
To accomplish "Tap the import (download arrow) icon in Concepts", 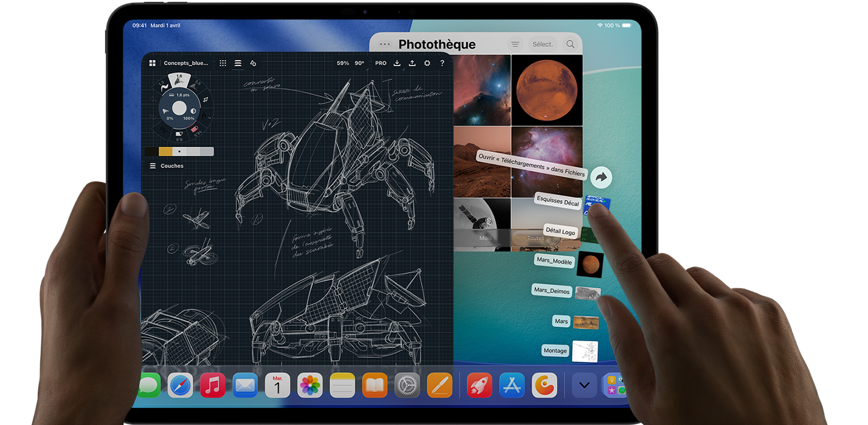I will pyautogui.click(x=397, y=63).
